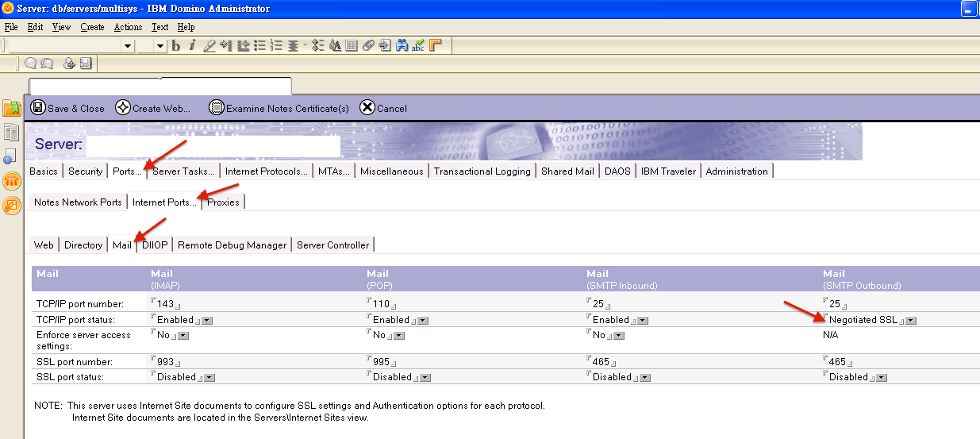
Task: Select the highlighter pen icon
Action: tap(209, 46)
